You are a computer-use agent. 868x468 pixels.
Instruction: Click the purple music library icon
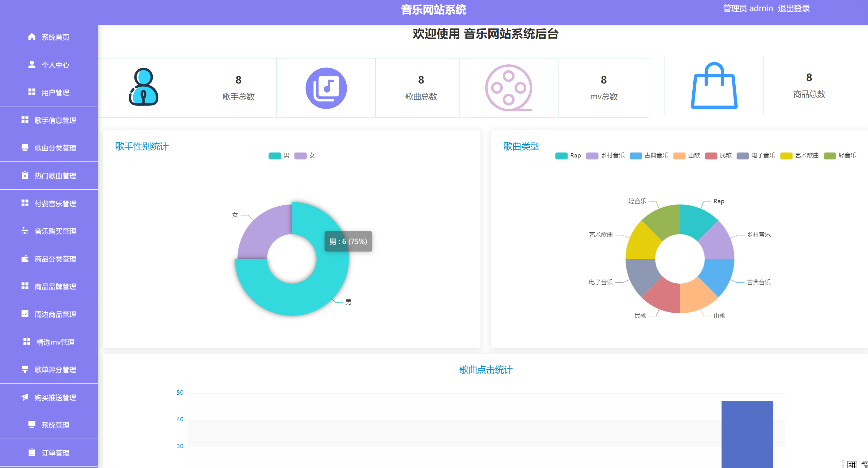pos(326,88)
